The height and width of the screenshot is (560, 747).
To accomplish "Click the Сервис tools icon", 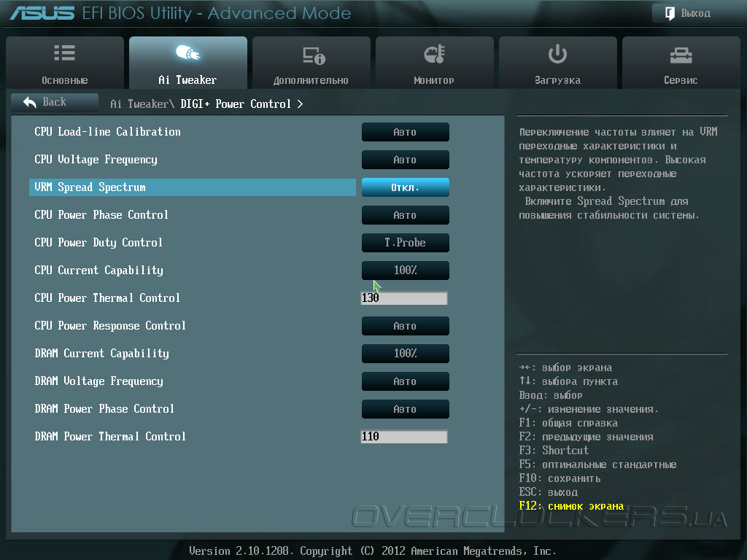I will coord(681,55).
